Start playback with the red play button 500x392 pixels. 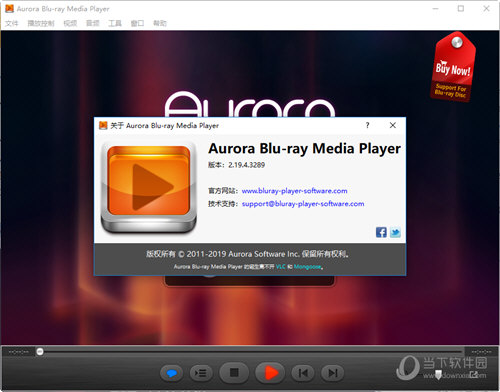(x=270, y=372)
